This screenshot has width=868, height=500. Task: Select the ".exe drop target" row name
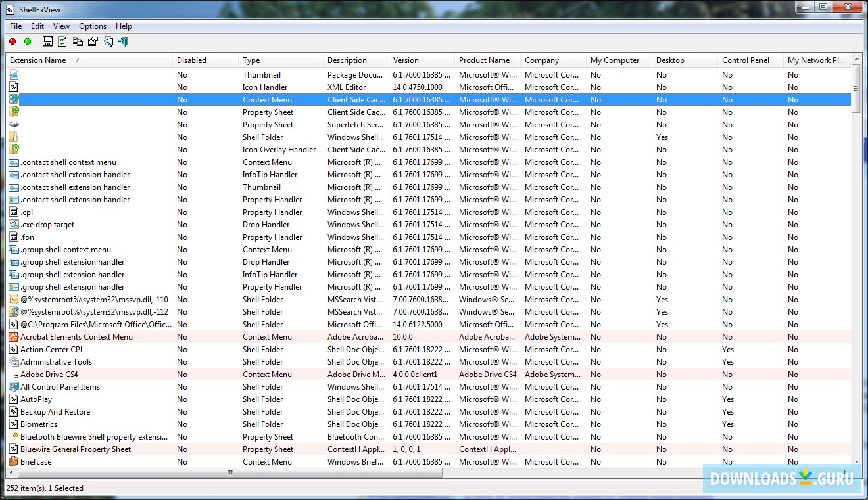[47, 225]
